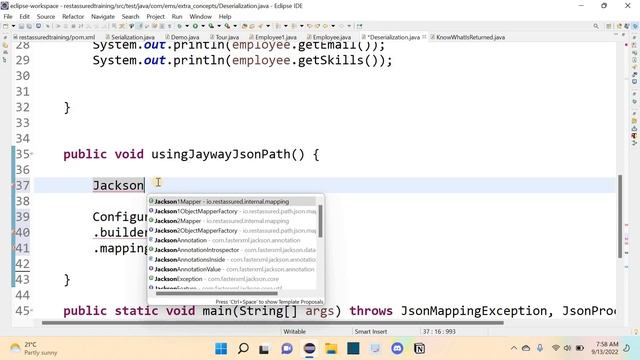640x360 pixels.
Task: Open the Run configurations dropdown arrow
Action: coord(203,26)
